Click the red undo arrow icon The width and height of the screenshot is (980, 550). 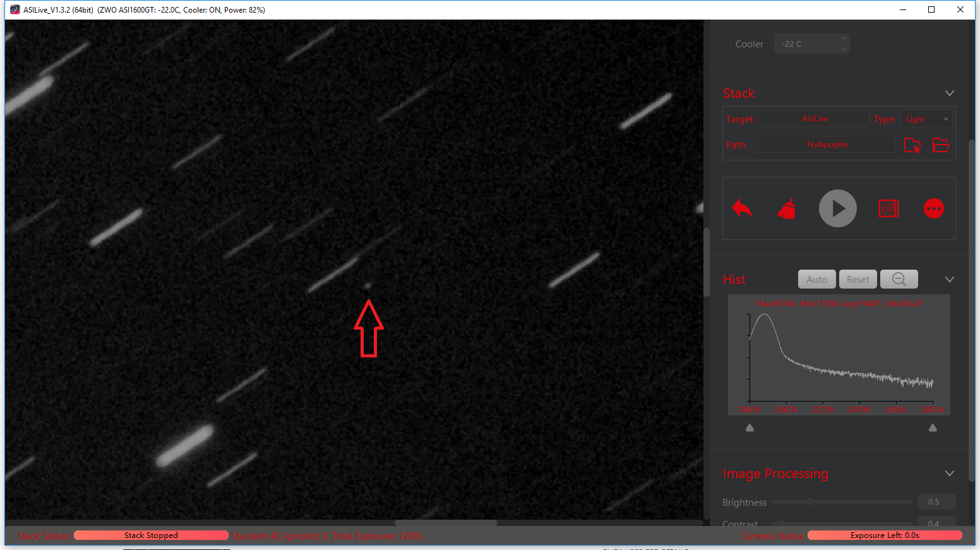coord(742,208)
